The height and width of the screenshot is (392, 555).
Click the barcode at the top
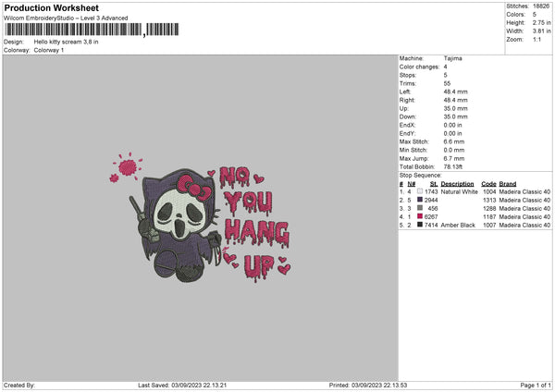coord(73,30)
